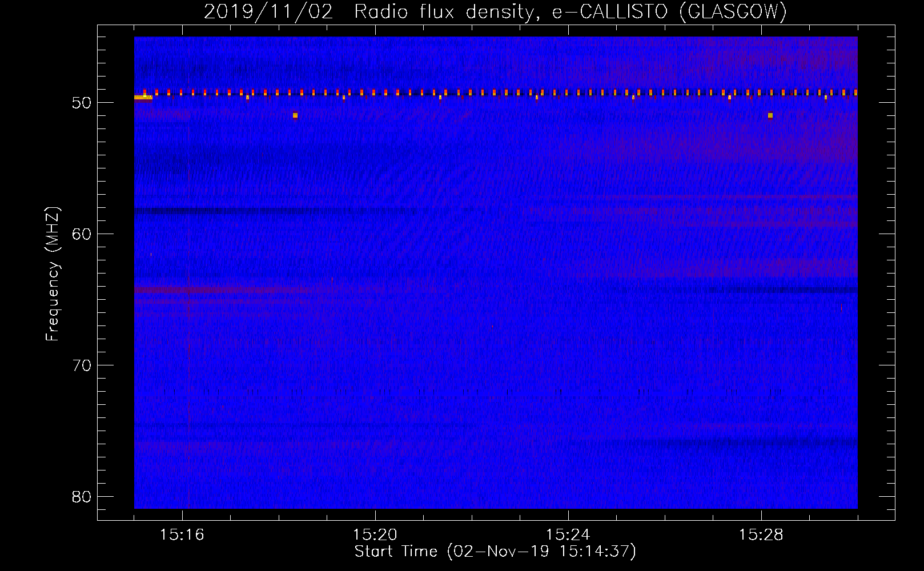Click the 70 frequency tick label
Image resolution: width=924 pixels, height=571 pixels.
click(x=82, y=365)
